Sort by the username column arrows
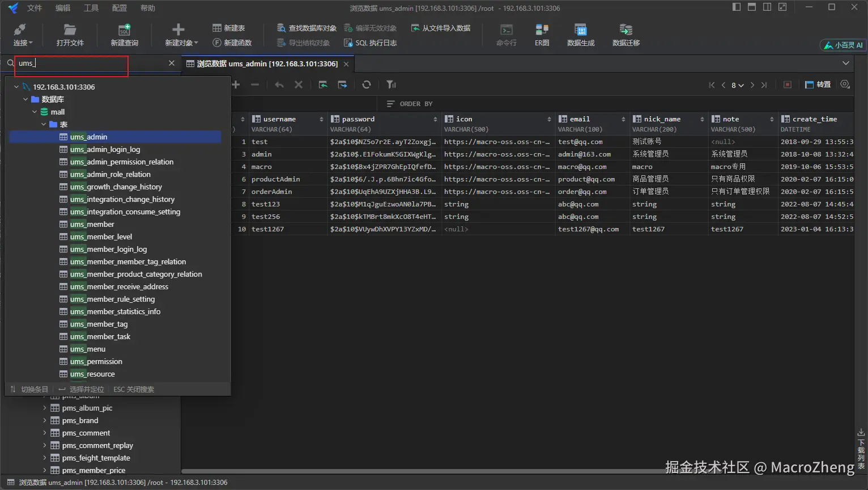Image resolution: width=868 pixels, height=490 pixels. (x=321, y=119)
